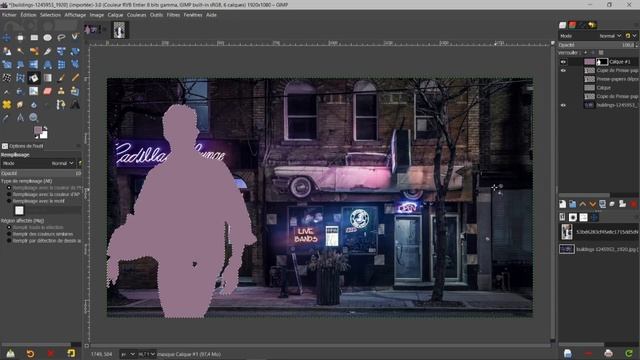640x360 pixels.
Task: Choose fill whole selection radio
Action: pos(9,227)
